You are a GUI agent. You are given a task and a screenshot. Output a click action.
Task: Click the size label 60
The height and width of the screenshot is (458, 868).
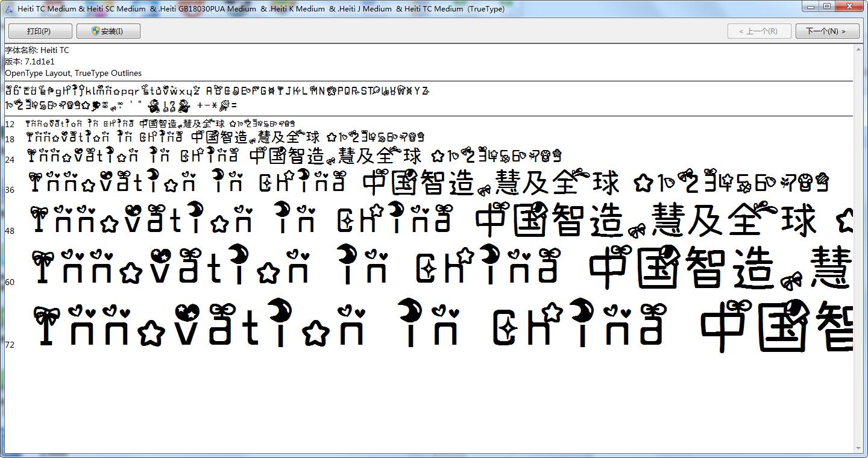[10, 282]
